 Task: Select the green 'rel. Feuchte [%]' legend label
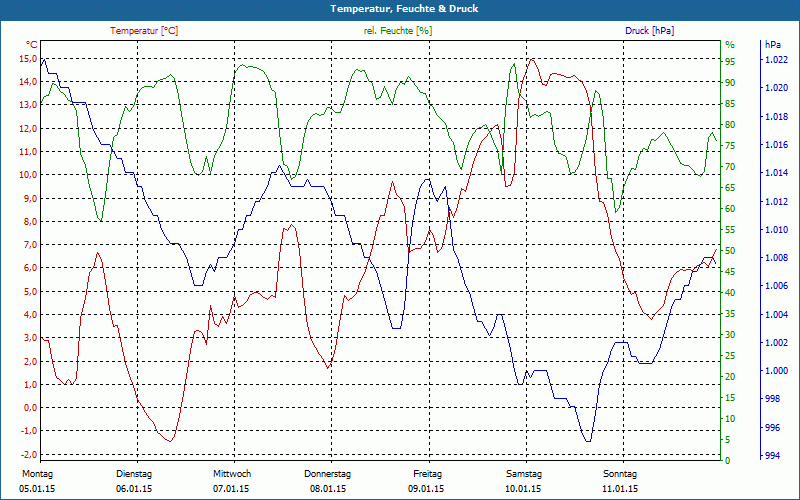397,31
